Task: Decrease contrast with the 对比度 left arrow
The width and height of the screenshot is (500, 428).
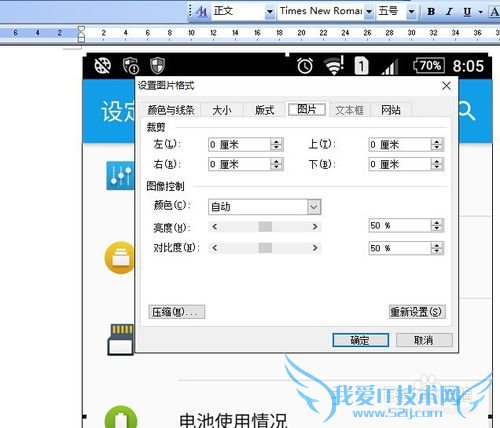Action: [x=215, y=248]
